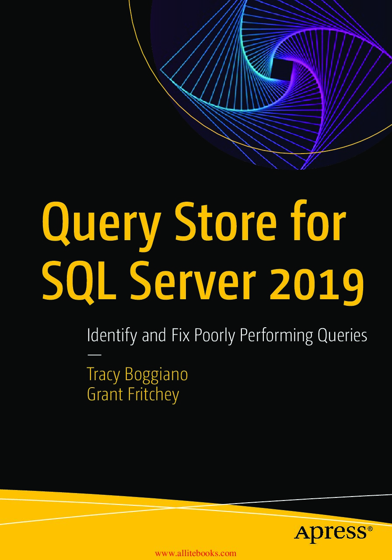Click the "SQL Server 2019" title line
The width and height of the screenshot is (392, 560).
click(203, 283)
